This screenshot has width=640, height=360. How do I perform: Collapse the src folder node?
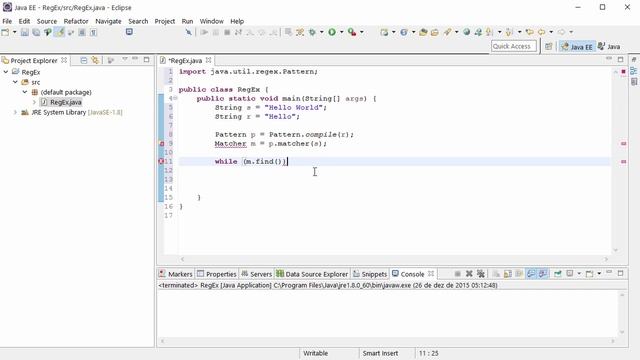15,82
